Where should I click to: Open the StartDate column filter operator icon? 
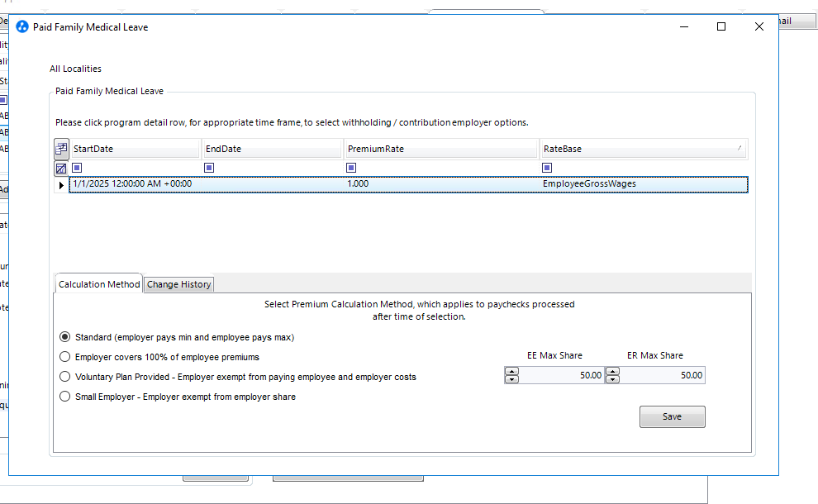77,168
